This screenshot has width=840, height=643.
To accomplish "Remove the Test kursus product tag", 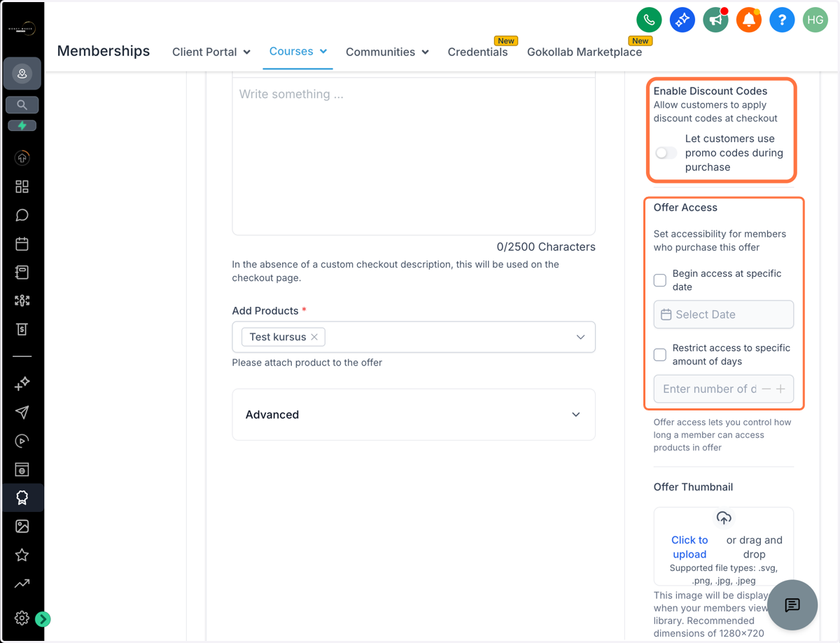I will click(x=314, y=337).
